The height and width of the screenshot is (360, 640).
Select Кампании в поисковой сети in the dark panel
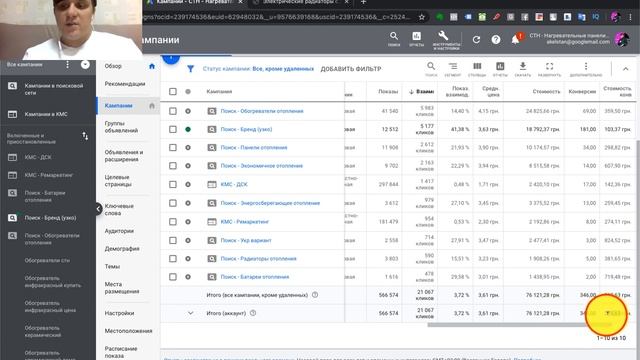coord(54,89)
